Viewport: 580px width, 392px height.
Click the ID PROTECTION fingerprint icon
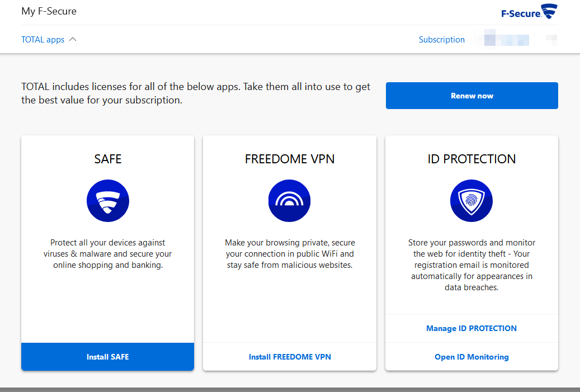(x=471, y=201)
